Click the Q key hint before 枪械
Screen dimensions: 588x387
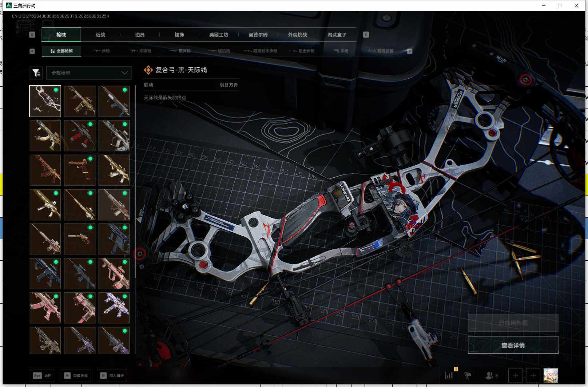click(32, 35)
